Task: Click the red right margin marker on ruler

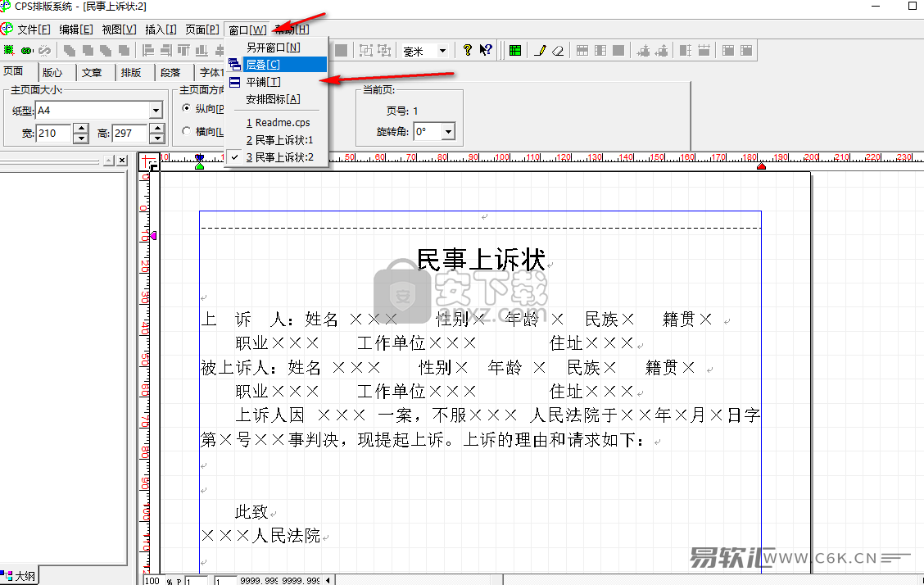Action: point(761,166)
